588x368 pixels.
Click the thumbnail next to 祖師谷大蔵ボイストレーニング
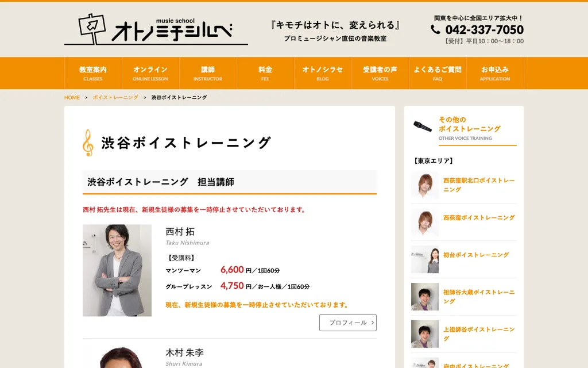(x=425, y=296)
